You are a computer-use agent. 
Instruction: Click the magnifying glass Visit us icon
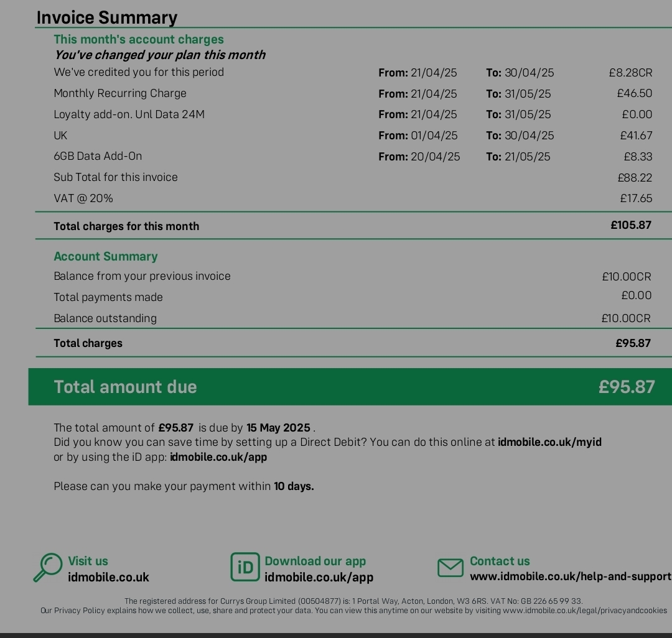click(48, 567)
